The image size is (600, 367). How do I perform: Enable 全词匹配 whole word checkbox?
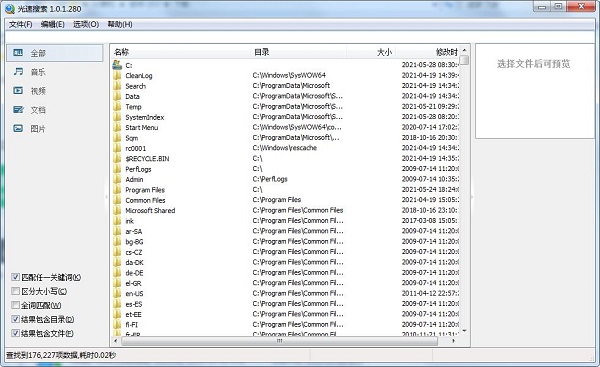coord(15,305)
